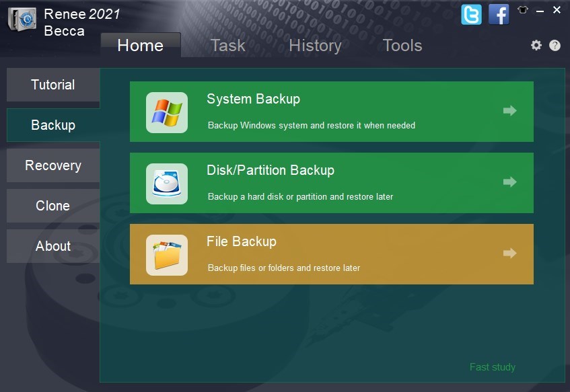Select Tutorial in the sidebar
This screenshot has height=392, width=570.
[53, 85]
